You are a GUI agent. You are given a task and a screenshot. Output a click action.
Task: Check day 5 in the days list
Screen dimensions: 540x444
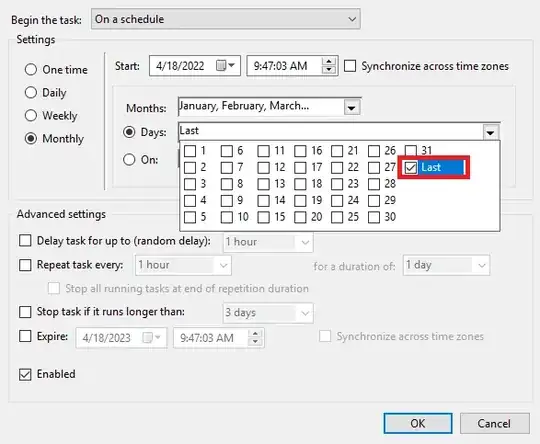click(190, 217)
